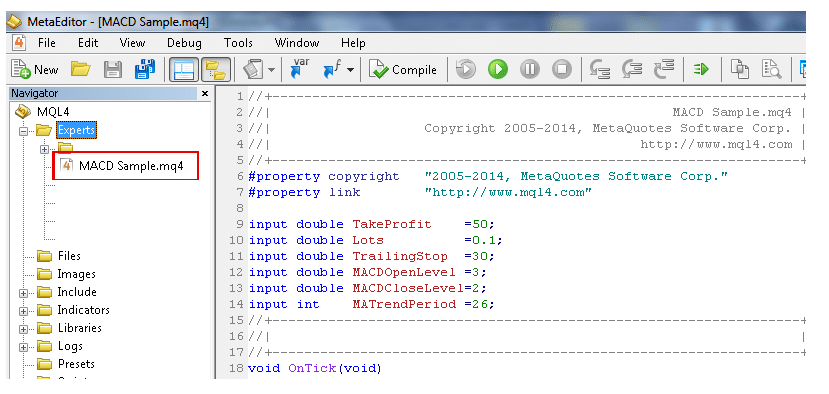Expand the unnamed subfolder under Experts
829x394 pixels.
[x=44, y=150]
